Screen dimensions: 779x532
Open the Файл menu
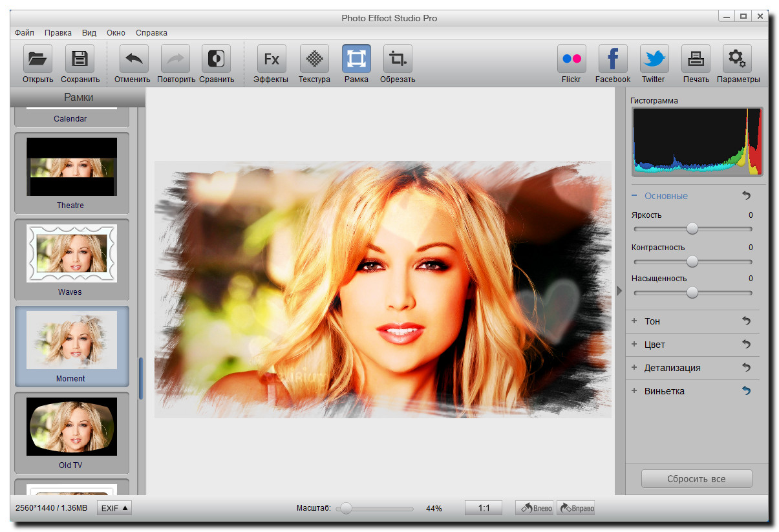point(25,32)
